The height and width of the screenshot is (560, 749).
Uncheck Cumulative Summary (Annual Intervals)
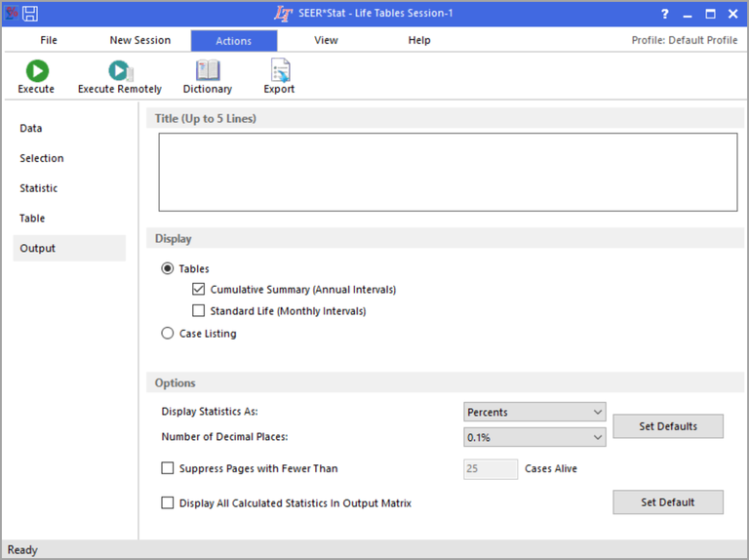[x=199, y=290]
